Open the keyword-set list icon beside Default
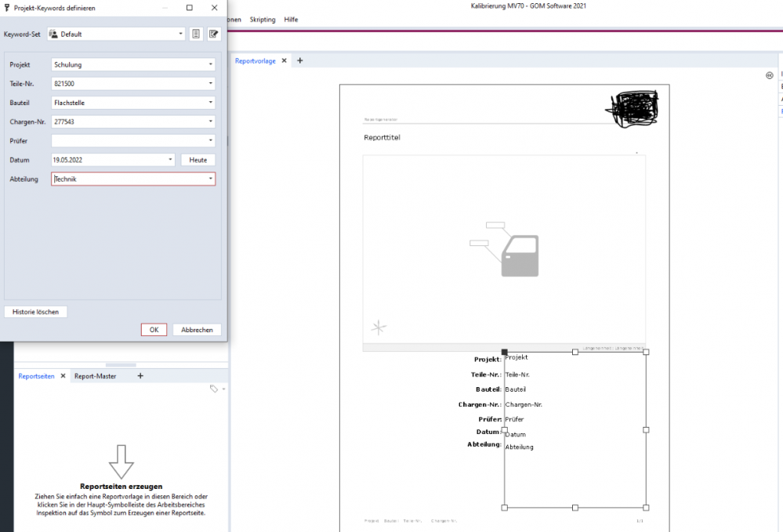 [196, 34]
